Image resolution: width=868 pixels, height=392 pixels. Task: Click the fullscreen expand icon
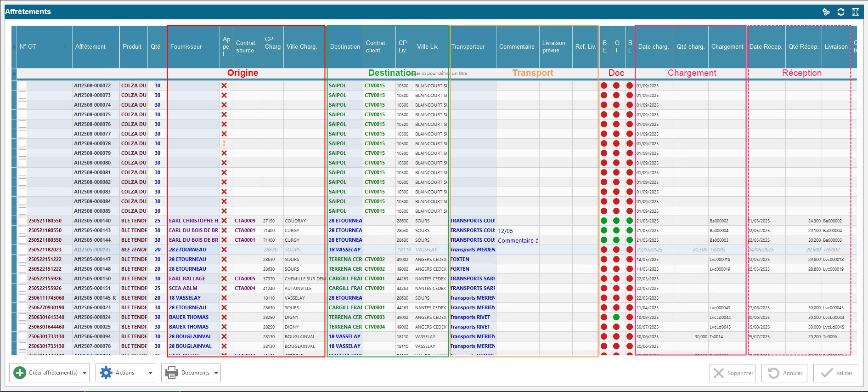[855, 12]
